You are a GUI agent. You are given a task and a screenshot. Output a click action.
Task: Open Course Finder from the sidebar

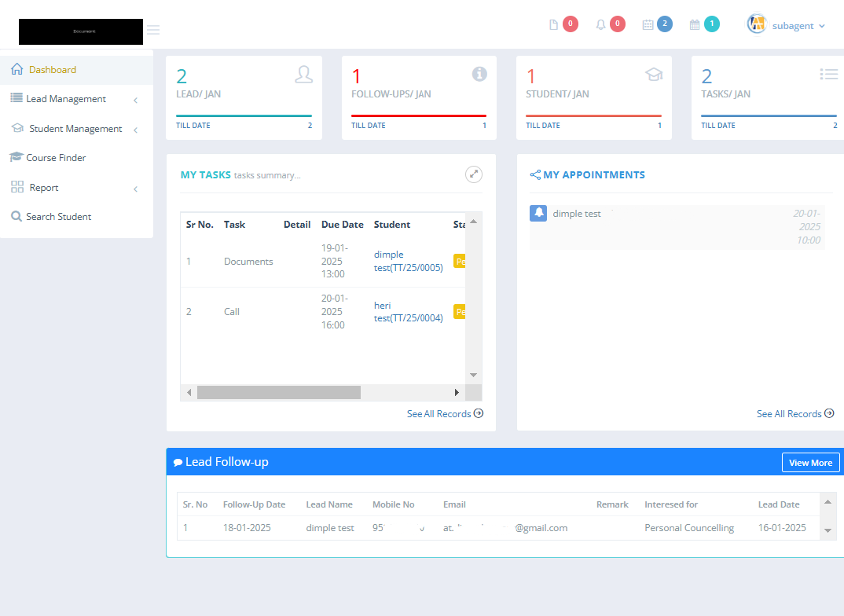[56, 158]
